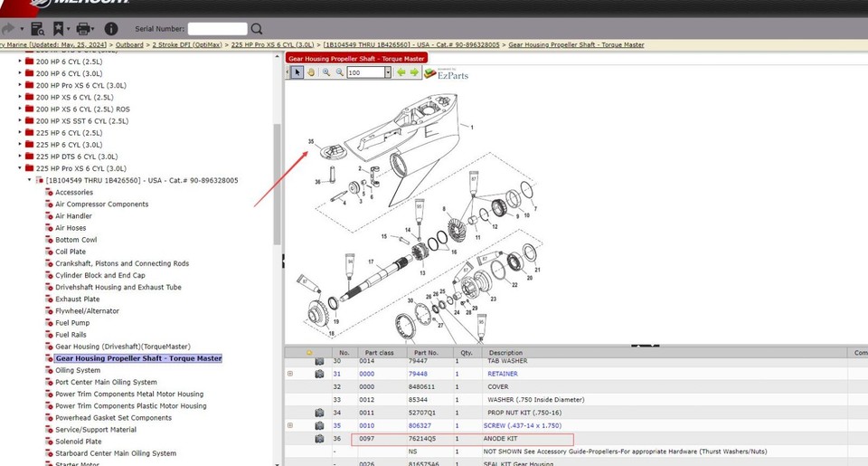This screenshot has height=466, width=868.
Task: Click the Outboard breadcrumb link
Action: click(130, 44)
